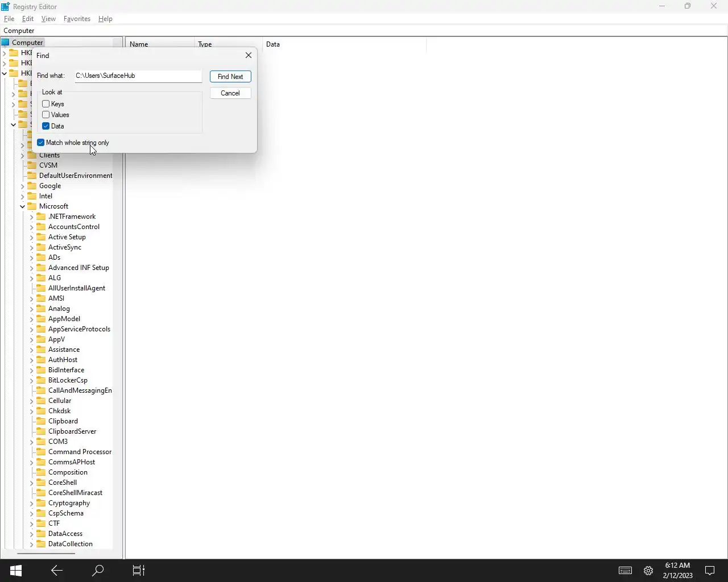The image size is (728, 582).
Task: Click the Assistance folder icon
Action: click(41, 350)
